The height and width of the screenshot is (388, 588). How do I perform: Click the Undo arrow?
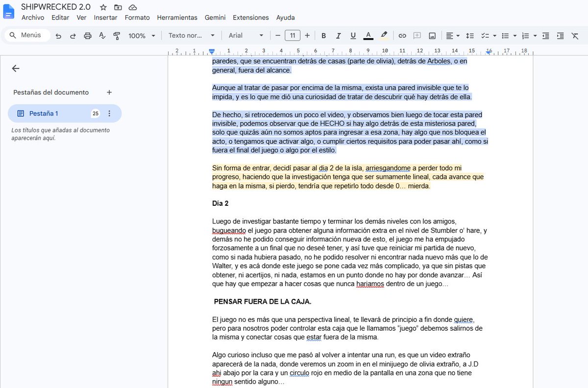point(58,36)
